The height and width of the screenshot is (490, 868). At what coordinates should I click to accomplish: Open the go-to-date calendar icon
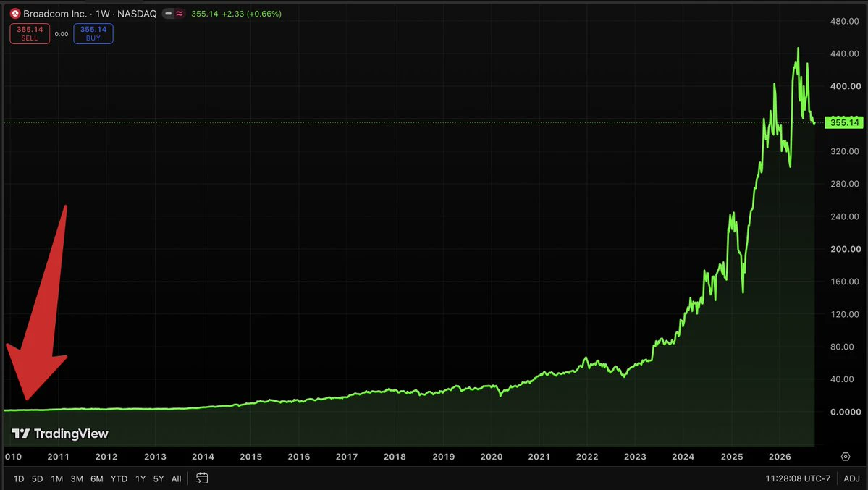coord(202,478)
